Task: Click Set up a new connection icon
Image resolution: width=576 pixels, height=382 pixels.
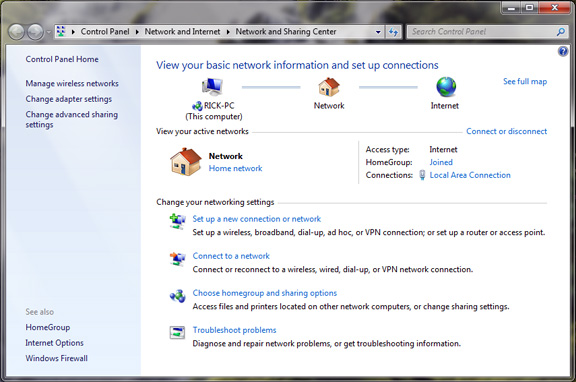Action: [x=177, y=221]
